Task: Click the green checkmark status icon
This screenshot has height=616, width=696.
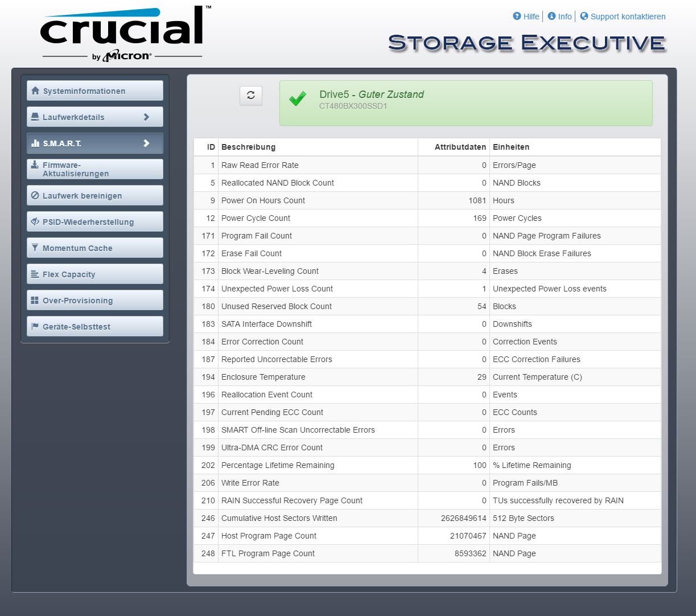Action: tap(297, 98)
